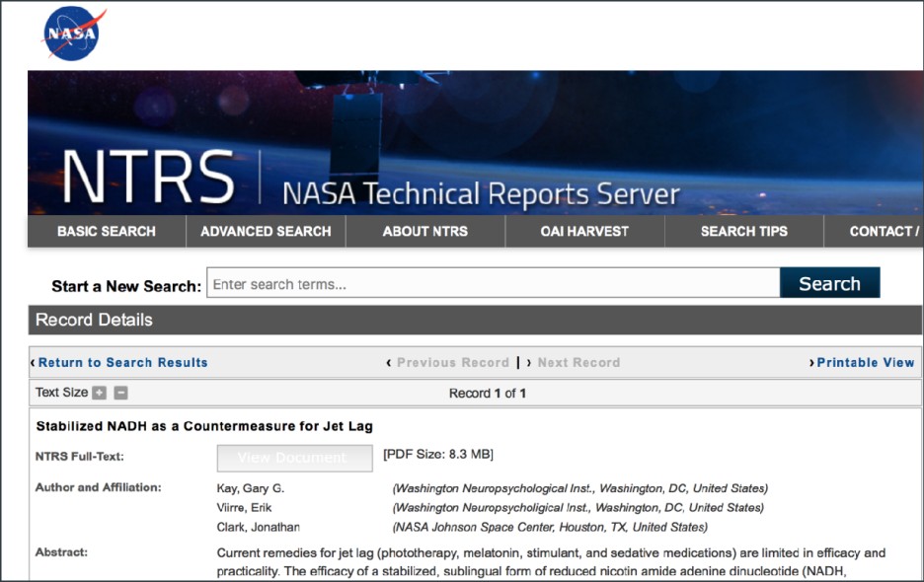Image resolution: width=924 pixels, height=582 pixels.
Task: Open Search Tips in navigation bar
Action: 743,232
